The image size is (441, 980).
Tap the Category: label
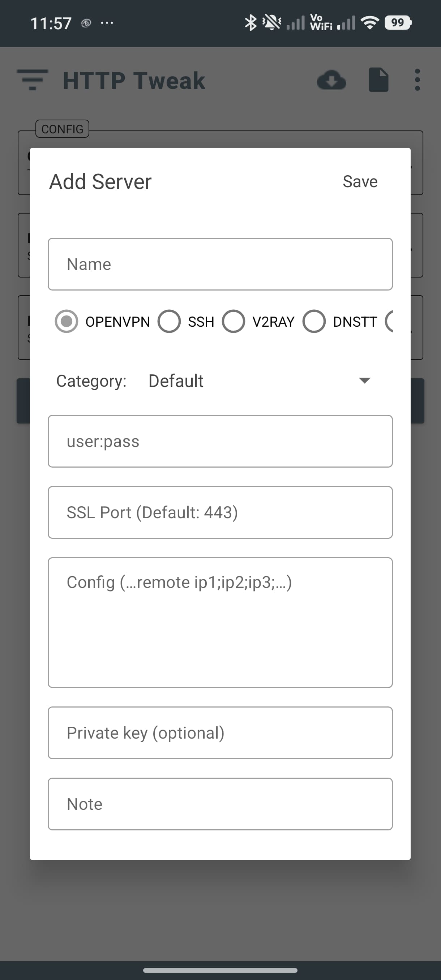pos(91,381)
